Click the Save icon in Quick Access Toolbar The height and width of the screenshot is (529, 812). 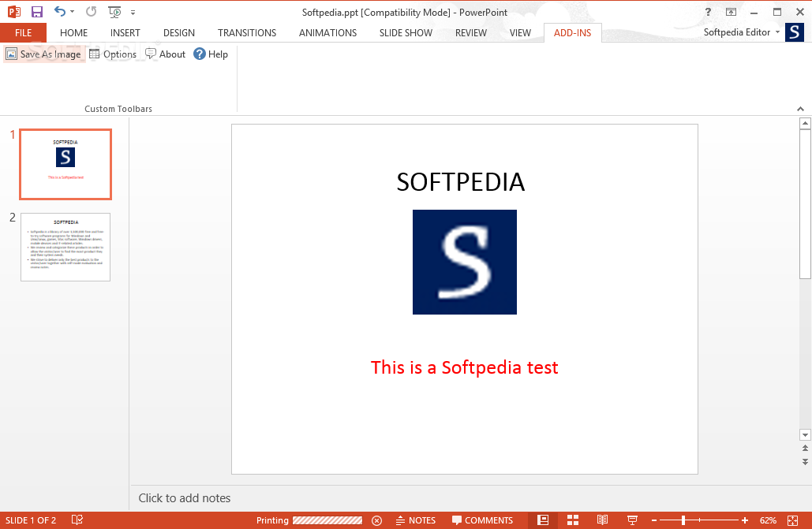click(37, 11)
